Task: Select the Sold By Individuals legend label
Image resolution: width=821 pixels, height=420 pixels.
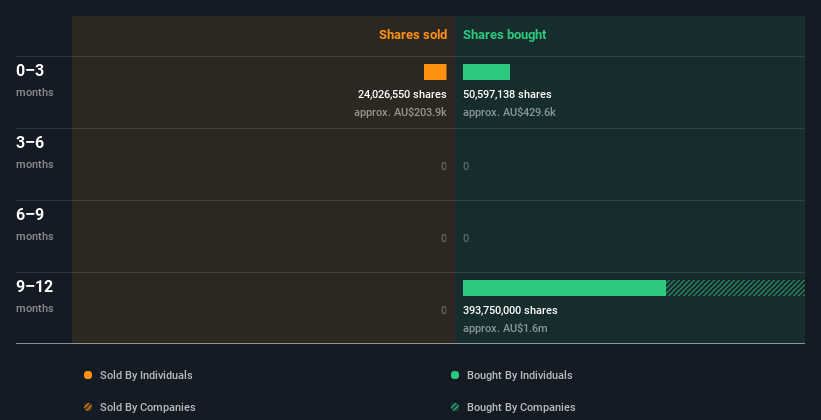Action: point(146,375)
